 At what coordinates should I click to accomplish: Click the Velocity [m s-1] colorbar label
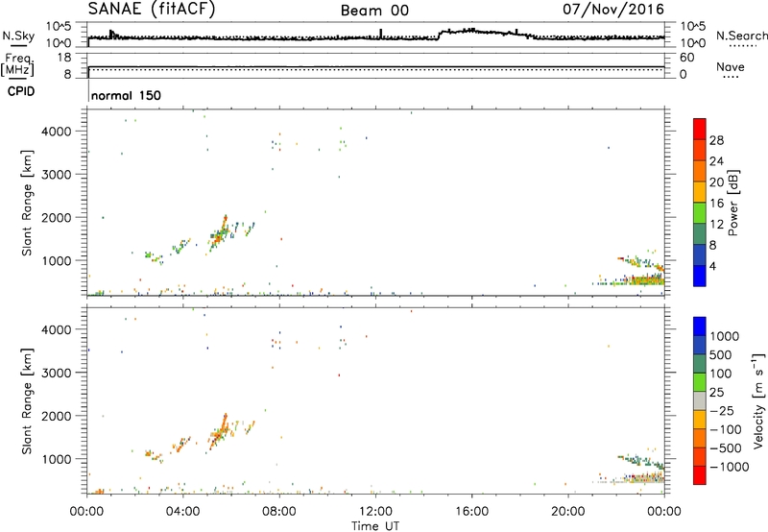click(758, 400)
